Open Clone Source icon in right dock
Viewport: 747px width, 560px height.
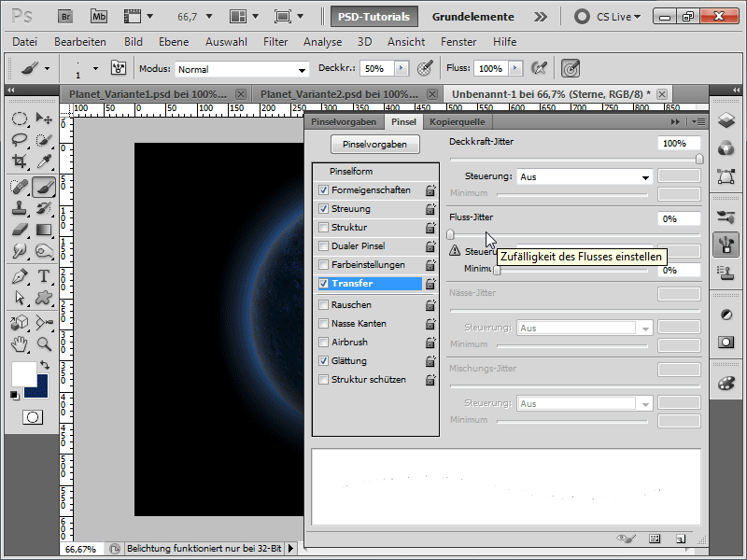(726, 273)
